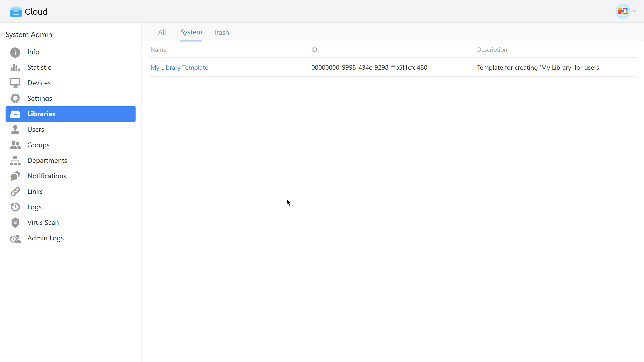The width and height of the screenshot is (644, 362).
Task: Open the My Library Template link
Action: 179,67
